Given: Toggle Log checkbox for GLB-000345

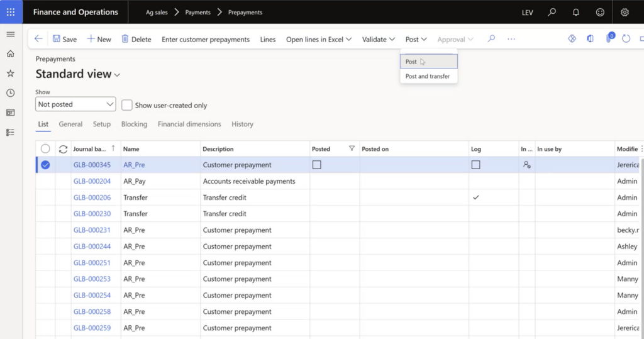Looking at the screenshot, I should [x=475, y=165].
